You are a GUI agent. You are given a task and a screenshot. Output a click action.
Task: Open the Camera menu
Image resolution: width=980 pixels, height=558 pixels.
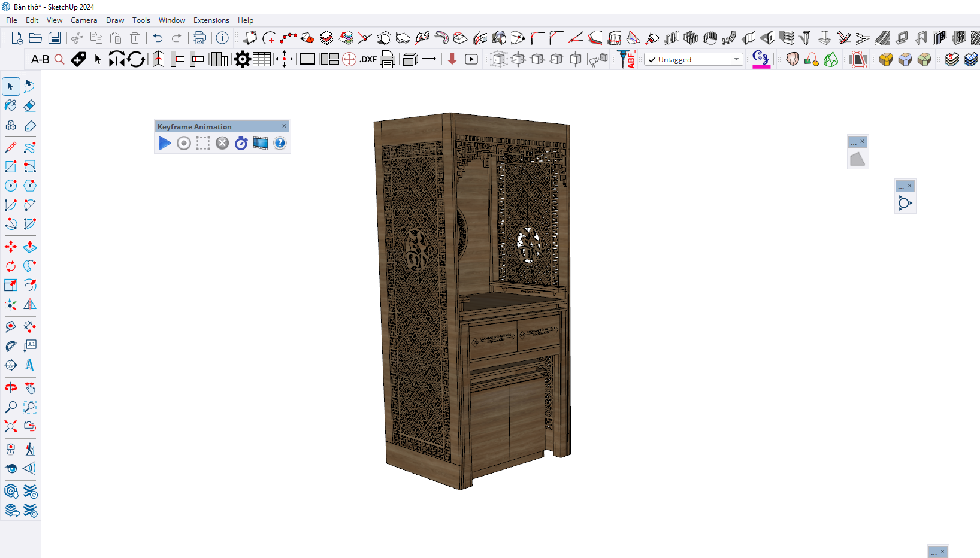(x=84, y=20)
